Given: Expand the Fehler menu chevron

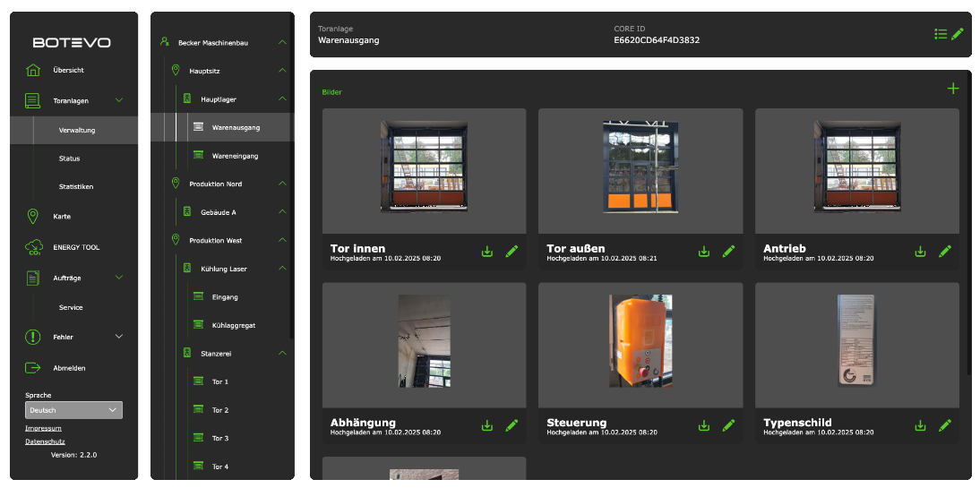Looking at the screenshot, I should (x=119, y=337).
